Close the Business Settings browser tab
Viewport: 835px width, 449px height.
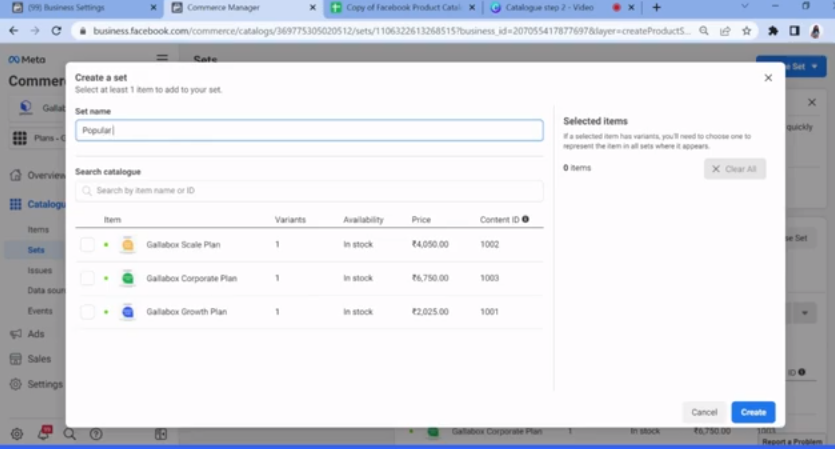pyautogui.click(x=153, y=7)
